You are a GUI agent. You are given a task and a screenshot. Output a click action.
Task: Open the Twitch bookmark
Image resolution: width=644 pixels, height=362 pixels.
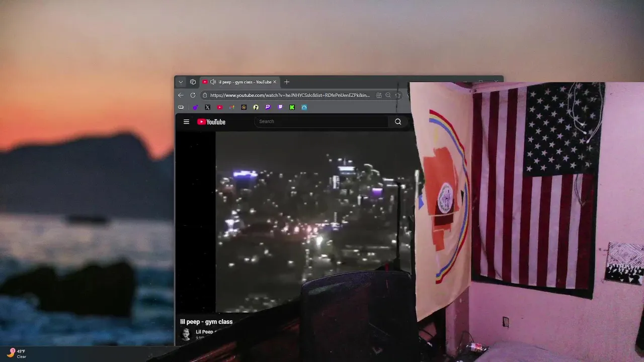tap(280, 107)
